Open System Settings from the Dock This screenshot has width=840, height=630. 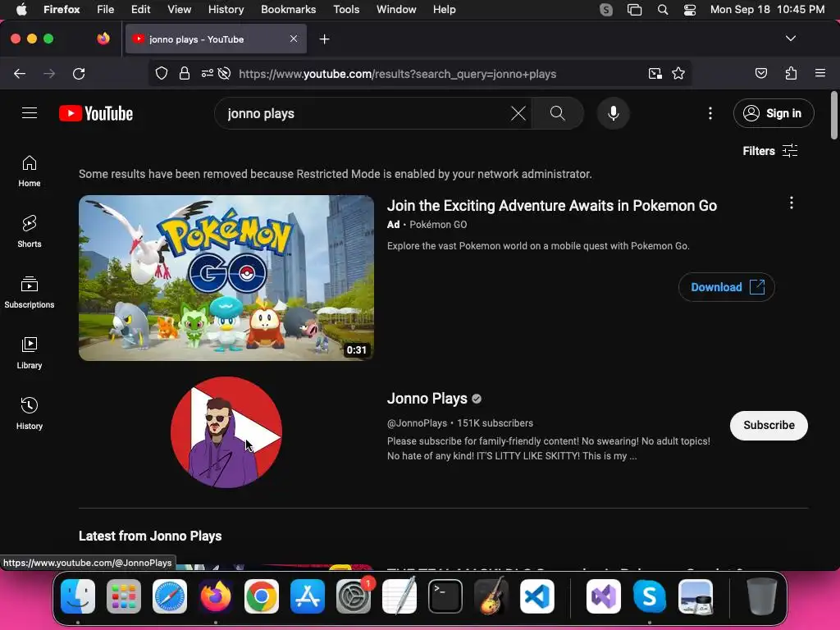[x=353, y=596]
